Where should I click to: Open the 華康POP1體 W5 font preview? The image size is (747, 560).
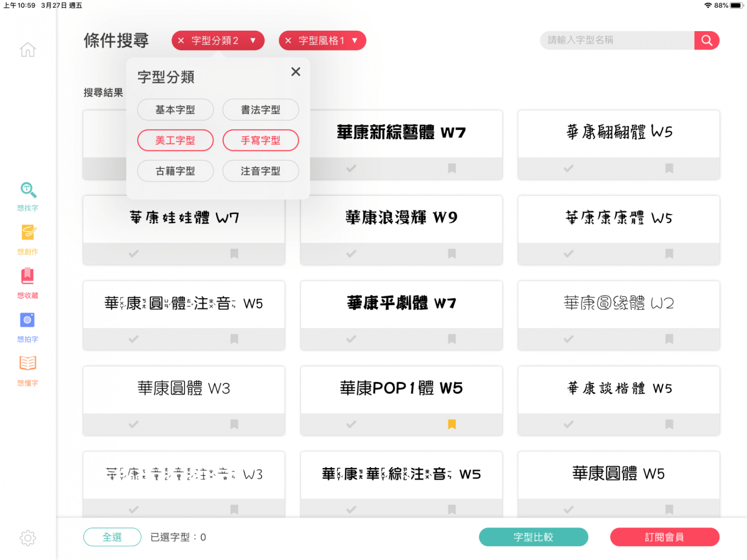point(401,390)
